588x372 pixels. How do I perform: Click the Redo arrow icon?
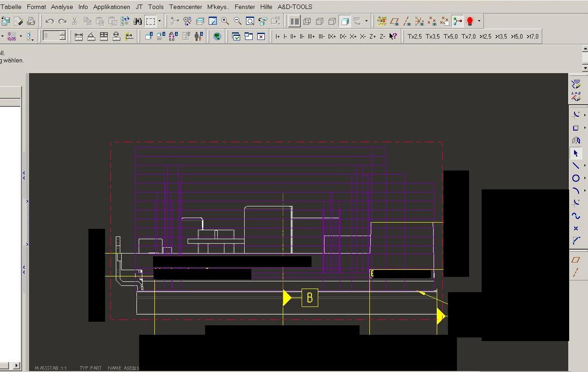click(62, 21)
